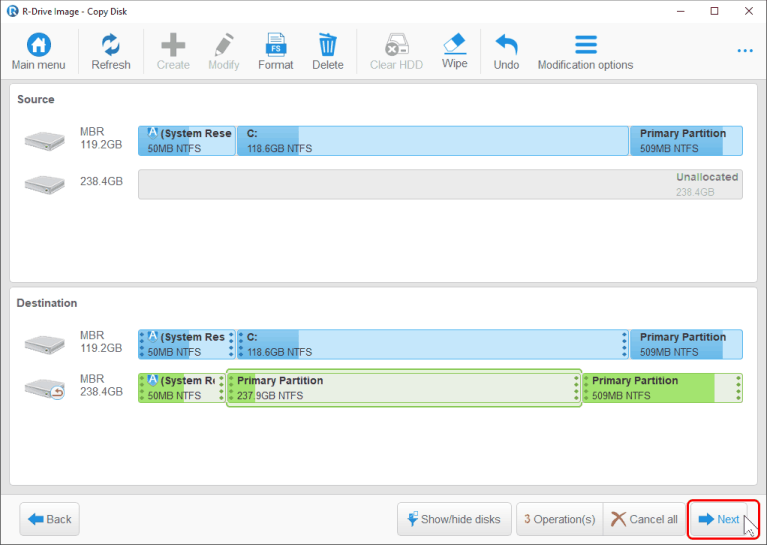Select source 119.2GB MBR disk icon

45,141
